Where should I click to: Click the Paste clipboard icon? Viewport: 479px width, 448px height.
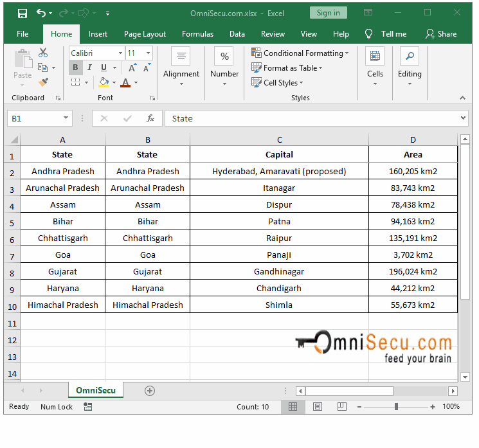23,58
